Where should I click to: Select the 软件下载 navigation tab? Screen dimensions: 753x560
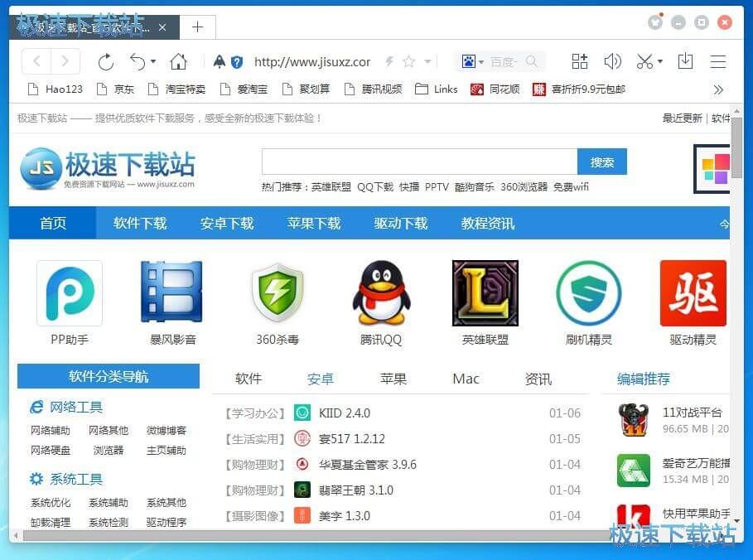[x=140, y=224]
